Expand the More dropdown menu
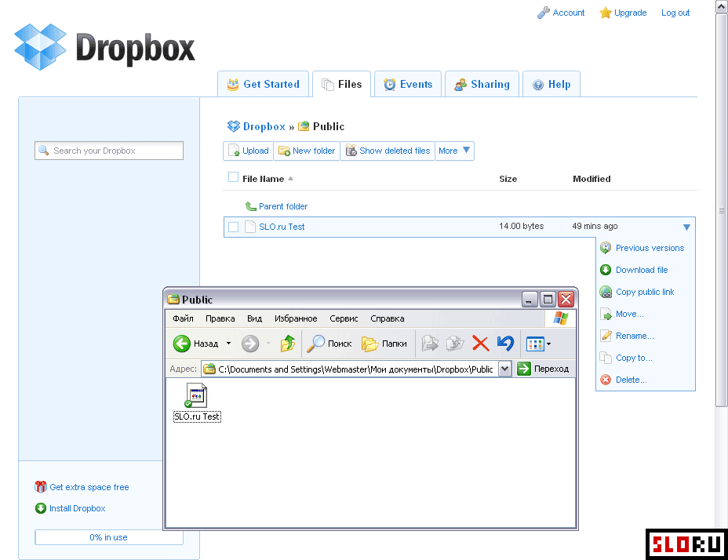Screen dimensions: 728x560 pos(454,151)
